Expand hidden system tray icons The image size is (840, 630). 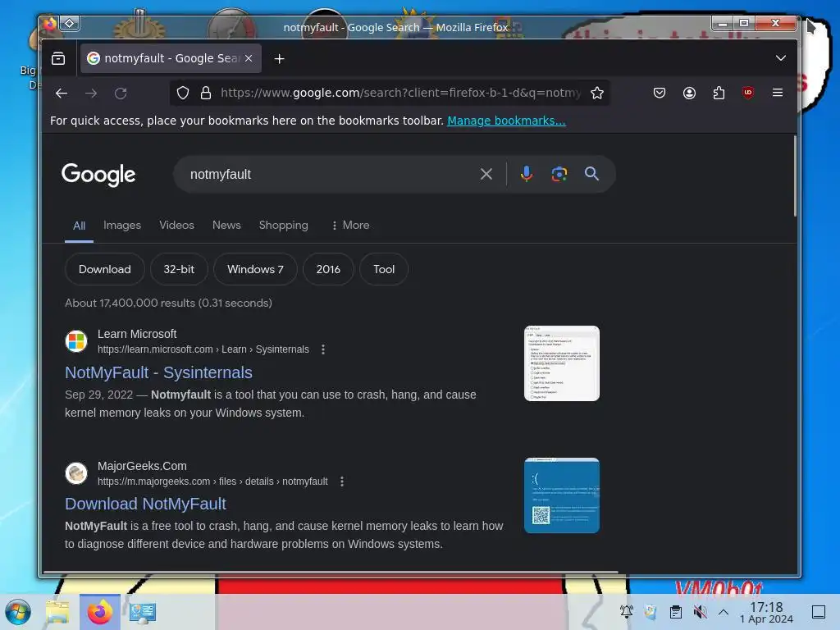click(x=724, y=612)
